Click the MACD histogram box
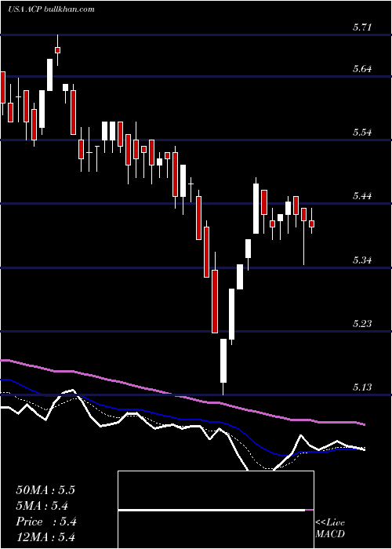The width and height of the screenshot is (392, 549). (x=216, y=510)
